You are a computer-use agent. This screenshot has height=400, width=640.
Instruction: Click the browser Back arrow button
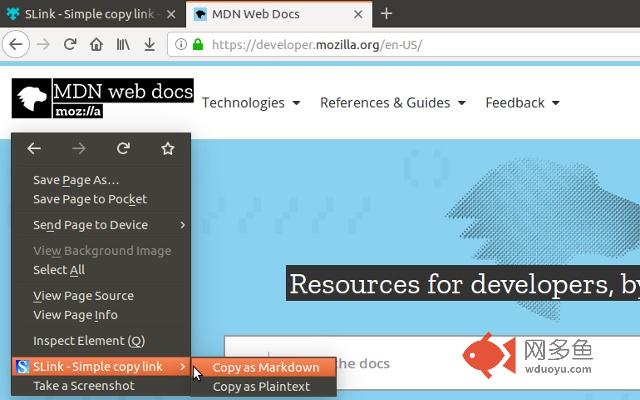[x=16, y=44]
